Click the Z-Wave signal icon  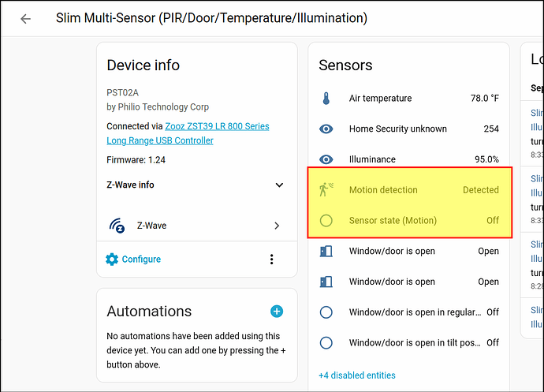pyautogui.click(x=117, y=226)
